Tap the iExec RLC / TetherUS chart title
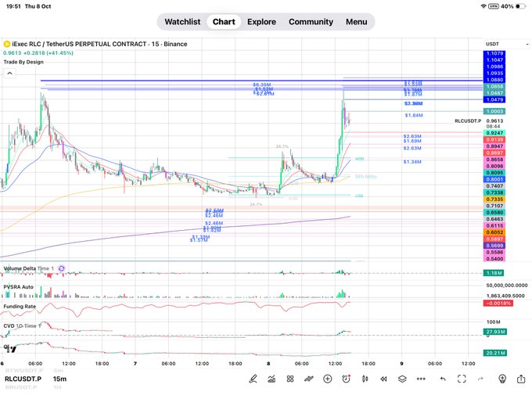Screen dimensions: 532x399 pos(99,44)
